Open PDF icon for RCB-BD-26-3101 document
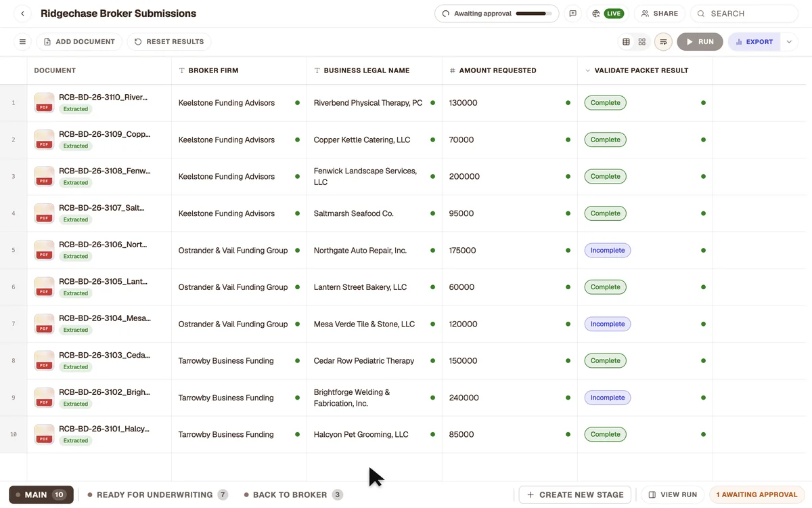 pyautogui.click(x=44, y=435)
